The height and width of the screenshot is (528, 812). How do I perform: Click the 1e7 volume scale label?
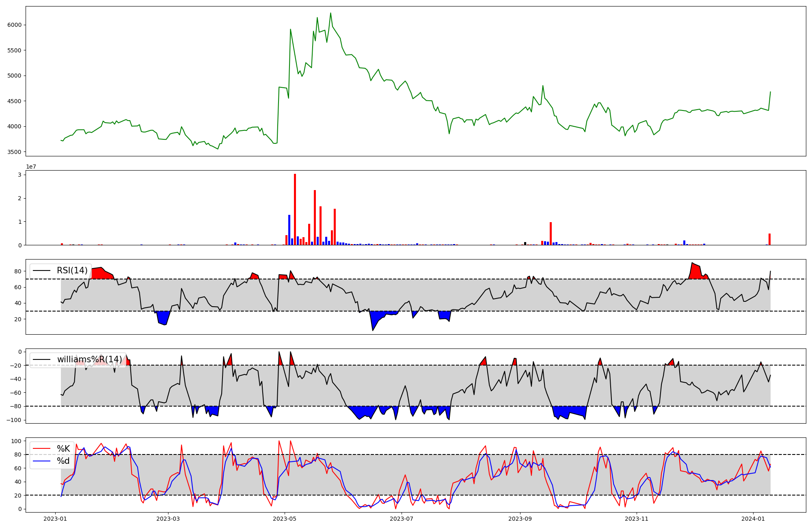[31, 167]
